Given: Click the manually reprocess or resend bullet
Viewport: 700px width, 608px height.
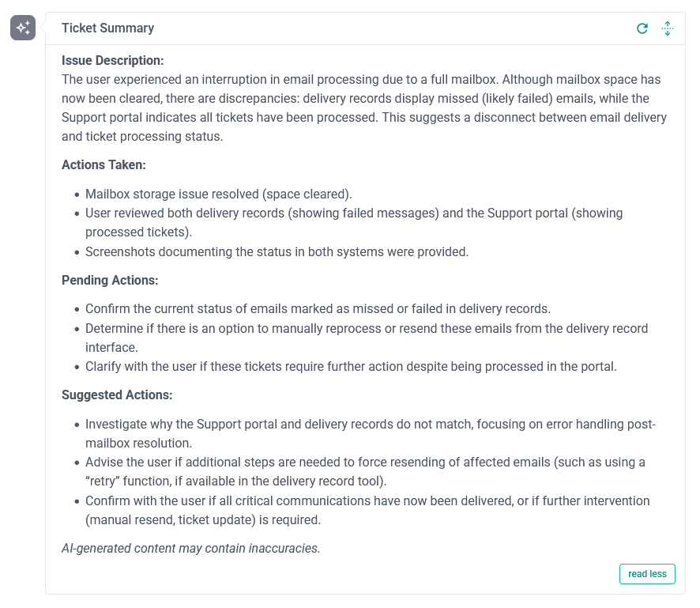Looking at the screenshot, I should 366,327.
